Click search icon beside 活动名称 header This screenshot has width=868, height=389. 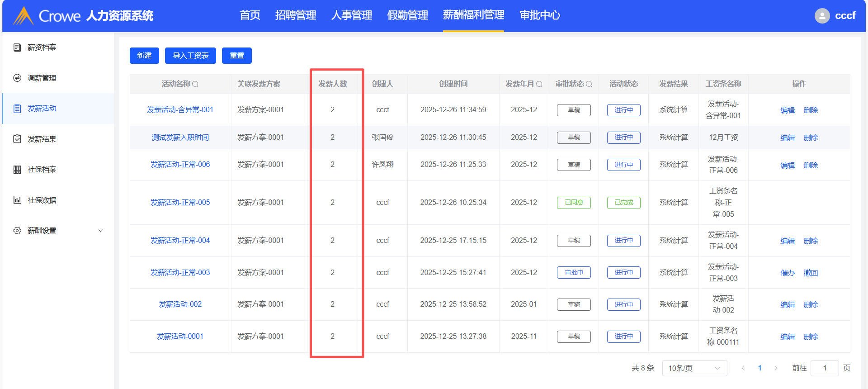tap(195, 84)
